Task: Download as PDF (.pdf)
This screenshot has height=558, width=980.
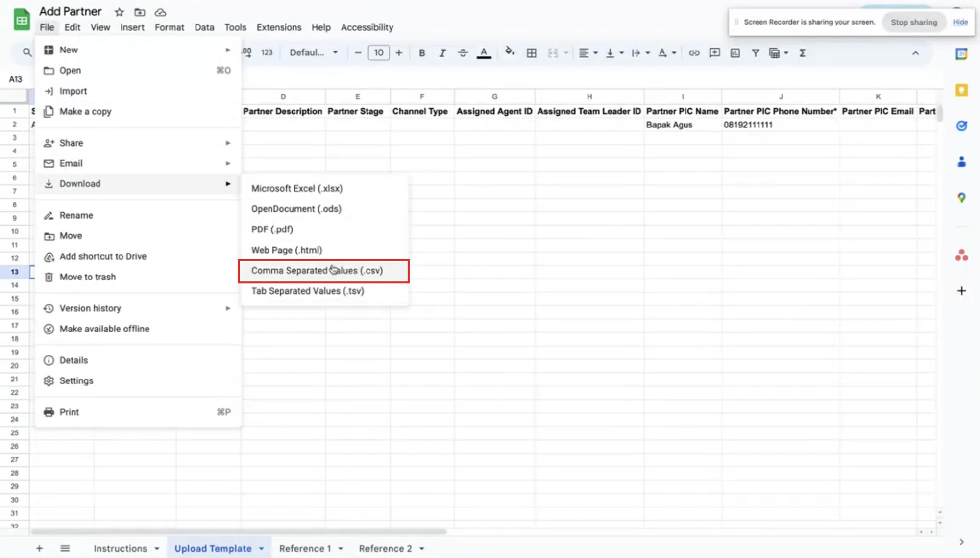Action: click(323, 229)
